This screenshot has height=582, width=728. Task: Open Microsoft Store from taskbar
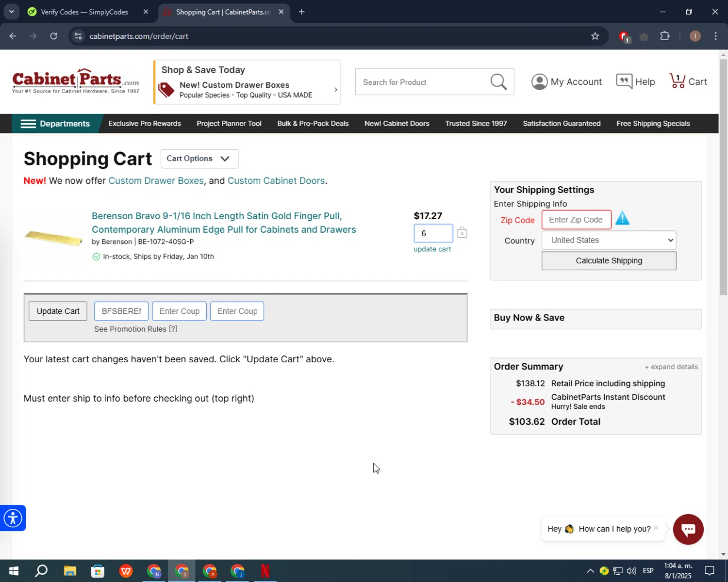click(98, 571)
